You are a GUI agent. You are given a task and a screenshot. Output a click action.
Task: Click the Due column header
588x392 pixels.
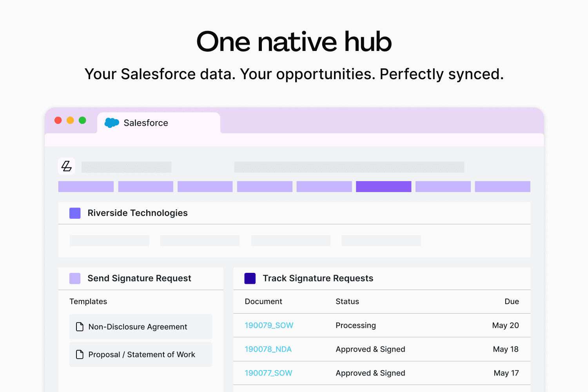[512, 301]
